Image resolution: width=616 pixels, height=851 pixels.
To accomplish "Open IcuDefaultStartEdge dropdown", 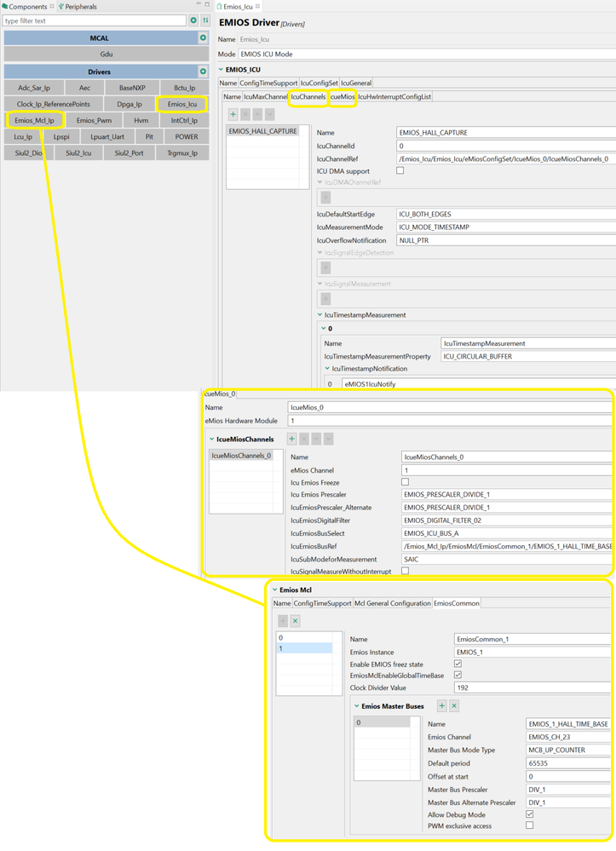I will coord(506,215).
